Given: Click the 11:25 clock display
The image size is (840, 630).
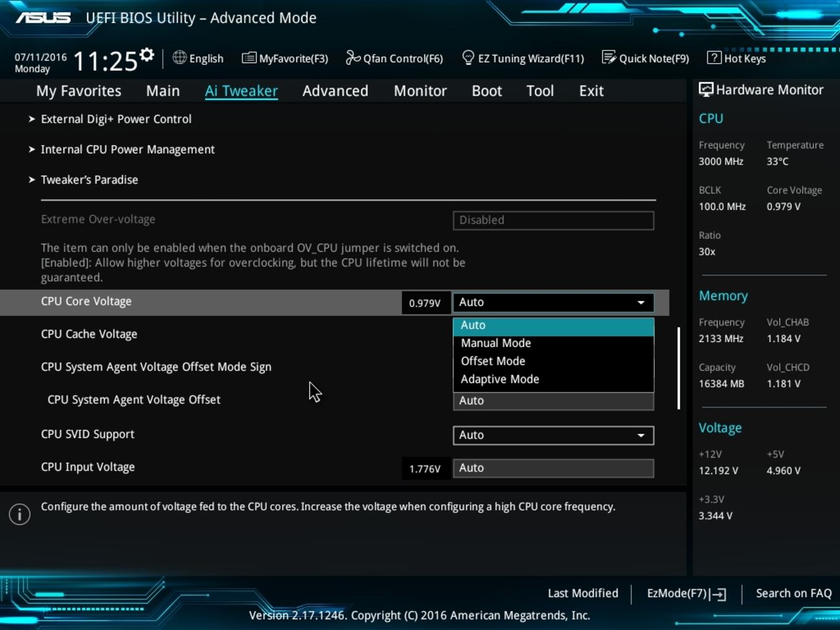Looking at the screenshot, I should (105, 62).
